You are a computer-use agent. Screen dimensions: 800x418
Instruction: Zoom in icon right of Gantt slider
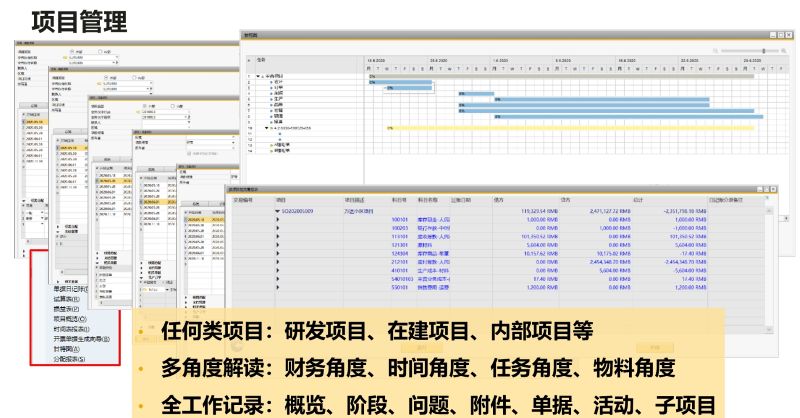pos(784,51)
